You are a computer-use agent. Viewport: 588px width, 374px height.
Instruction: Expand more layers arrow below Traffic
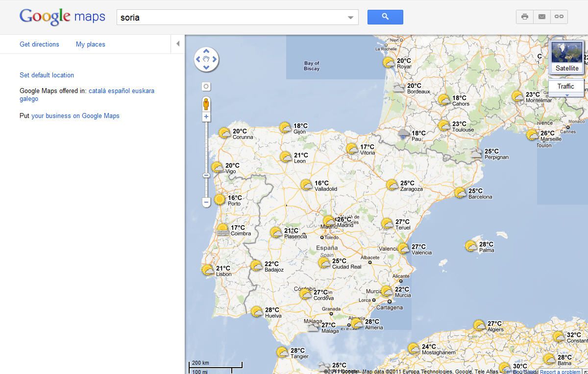[x=566, y=95]
